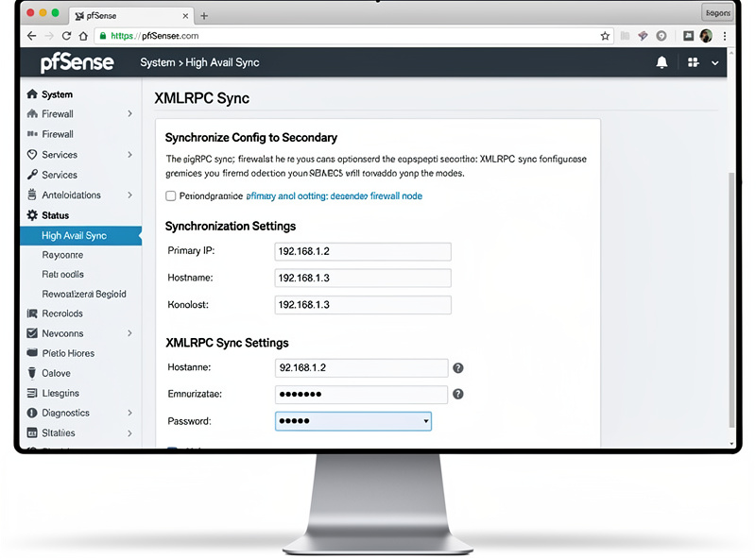
Task: Open the browser three-dot menu
Action: coord(725,36)
